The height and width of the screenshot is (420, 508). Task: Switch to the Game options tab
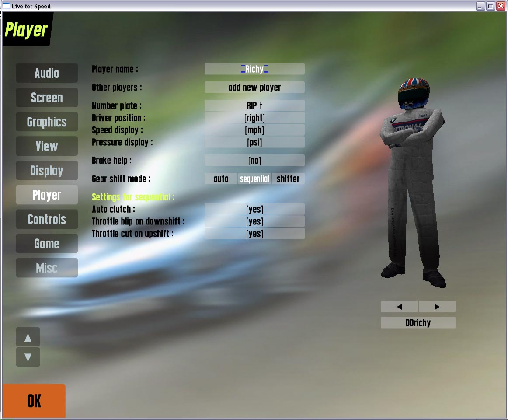click(47, 244)
